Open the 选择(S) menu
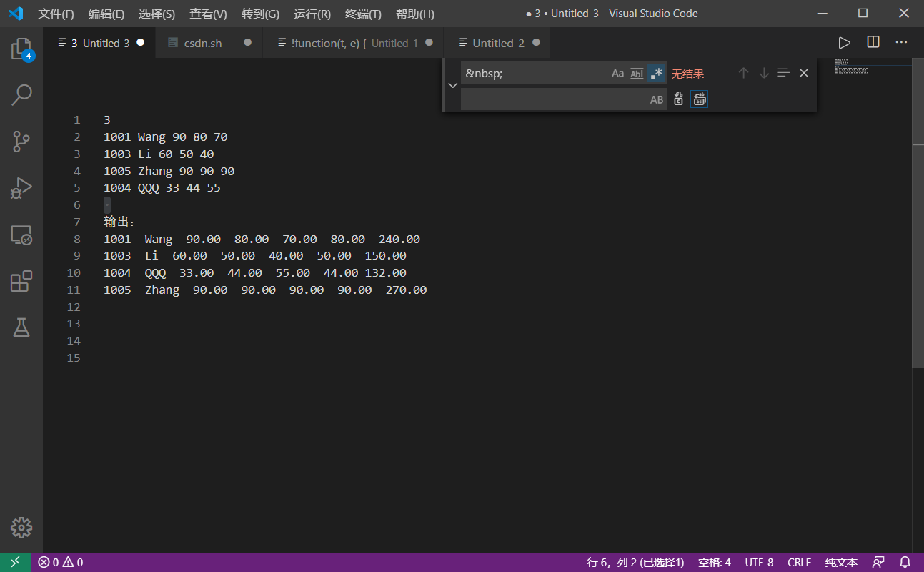The height and width of the screenshot is (572, 924). coord(157,14)
